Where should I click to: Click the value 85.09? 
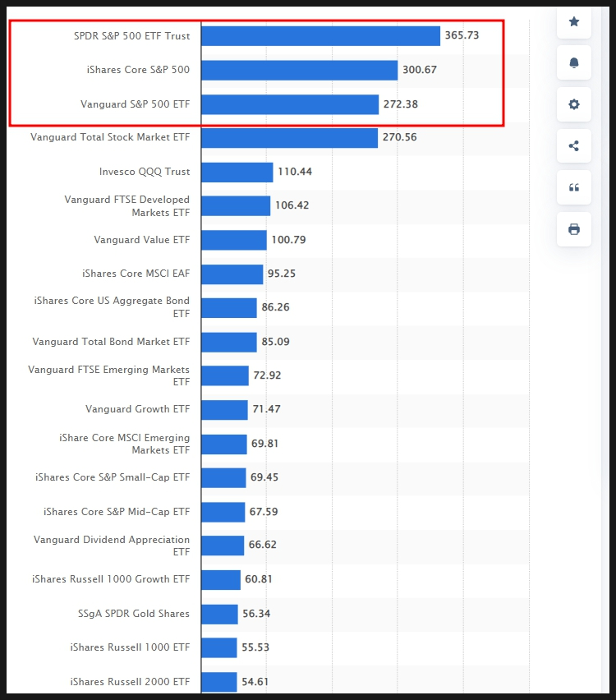pyautogui.click(x=275, y=342)
